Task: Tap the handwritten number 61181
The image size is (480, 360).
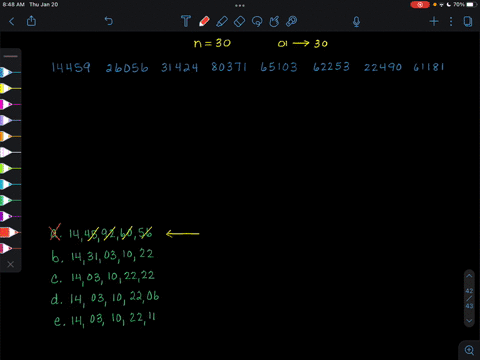Action: point(429,67)
